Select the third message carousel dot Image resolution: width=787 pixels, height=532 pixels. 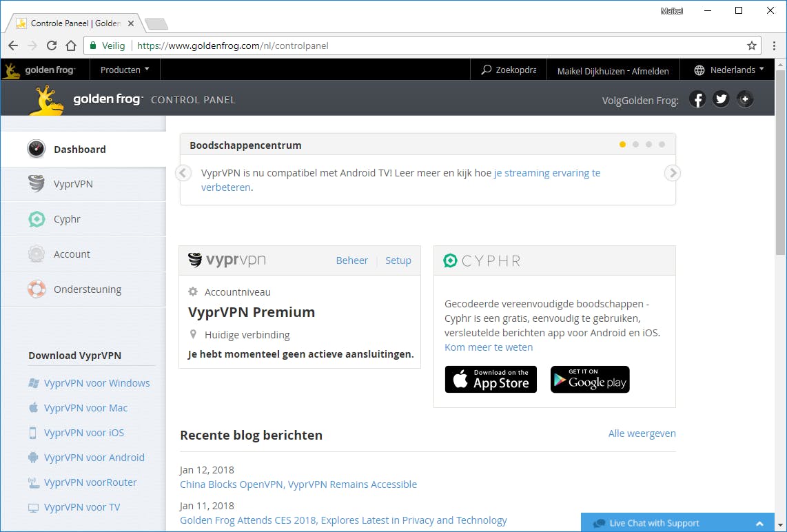[648, 145]
